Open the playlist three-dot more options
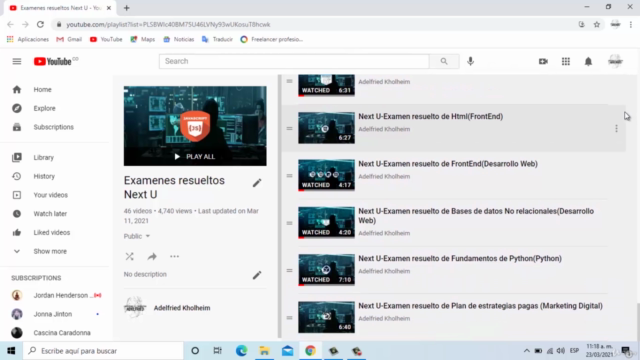This screenshot has width=640, height=360. pyautogui.click(x=174, y=256)
